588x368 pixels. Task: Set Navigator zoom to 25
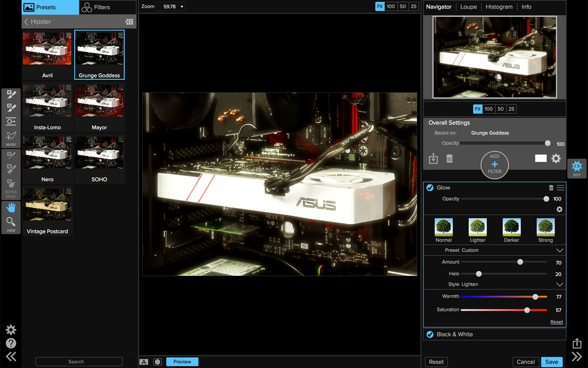click(511, 109)
